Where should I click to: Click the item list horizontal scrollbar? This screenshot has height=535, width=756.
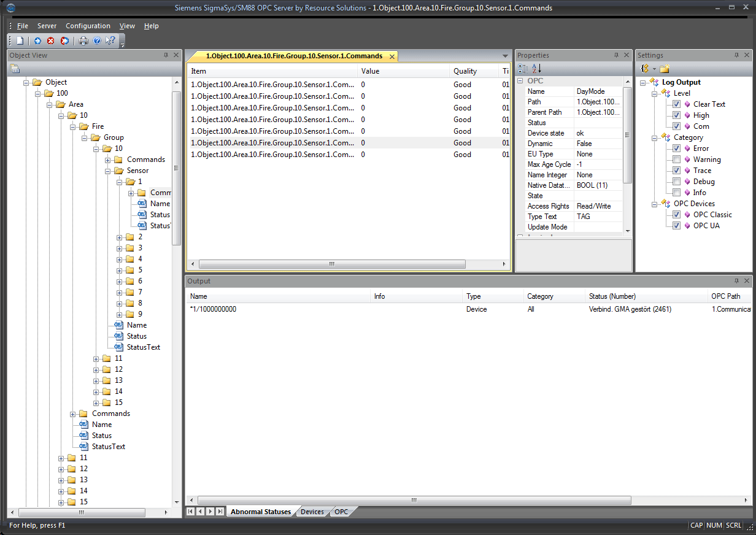331,264
